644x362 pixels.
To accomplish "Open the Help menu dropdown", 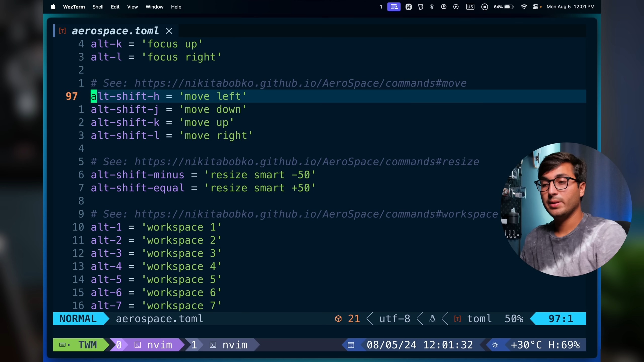I will tap(176, 7).
